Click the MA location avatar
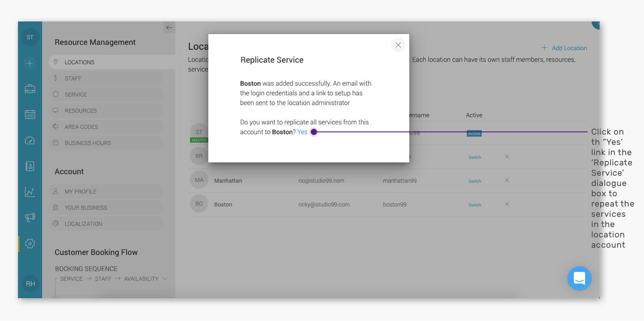Screen dimensions: 644x321 pyautogui.click(x=199, y=180)
